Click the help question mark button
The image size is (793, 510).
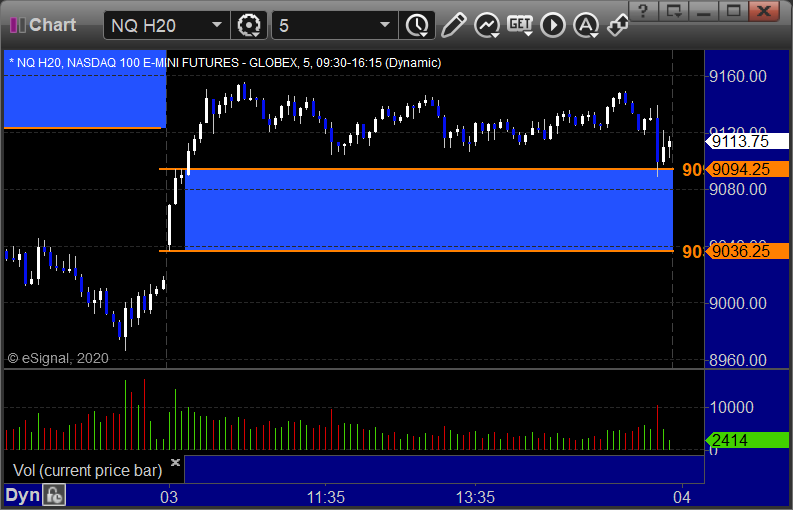[643, 10]
